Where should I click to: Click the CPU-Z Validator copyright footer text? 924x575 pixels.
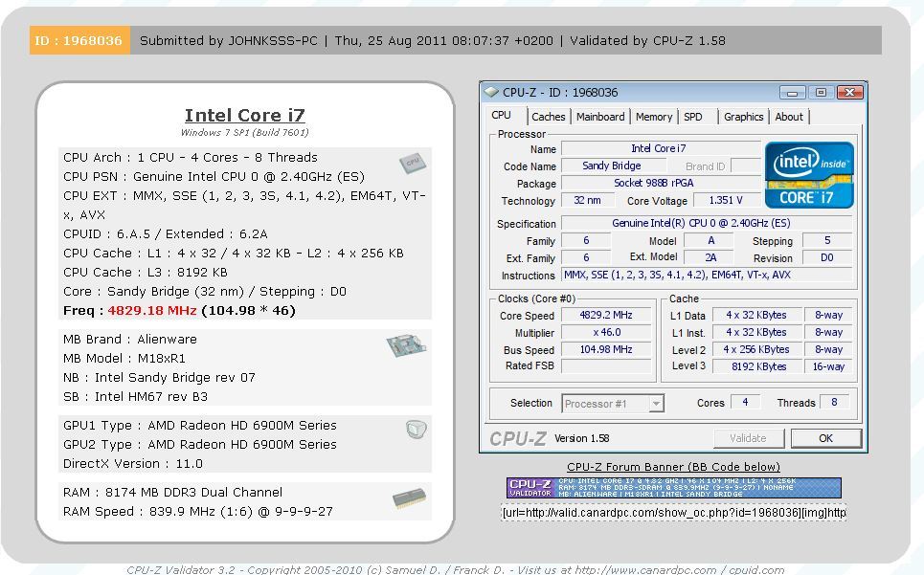(455, 569)
